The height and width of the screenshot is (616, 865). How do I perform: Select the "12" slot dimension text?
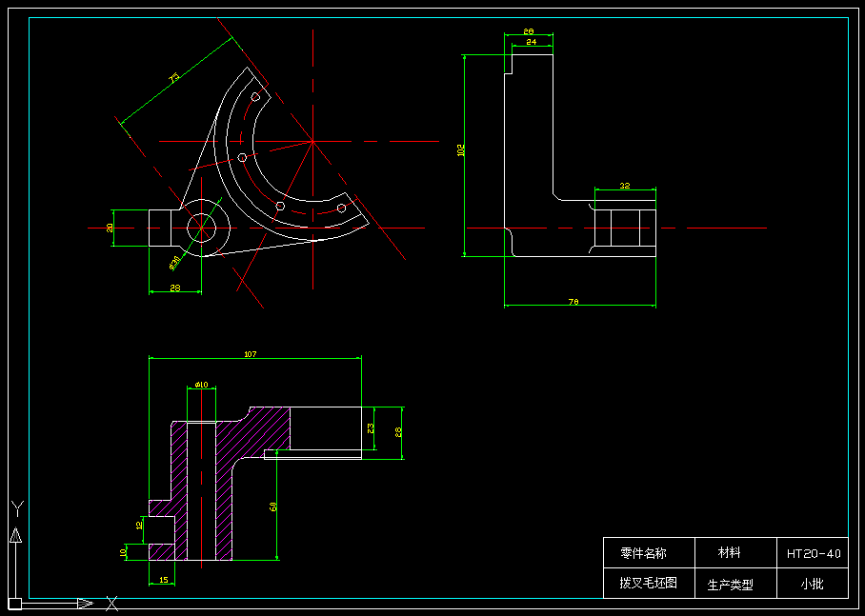(139, 525)
